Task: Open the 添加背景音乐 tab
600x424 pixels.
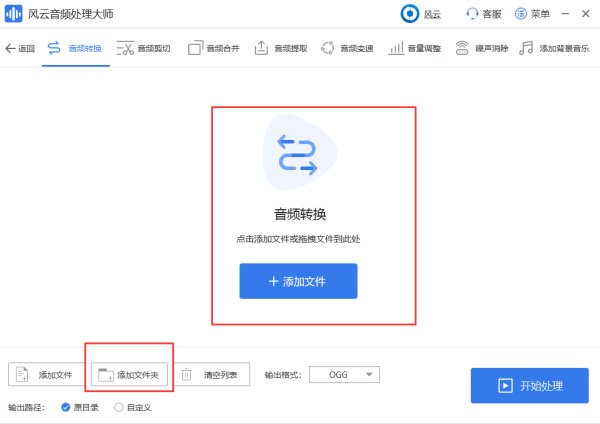Action: [554, 49]
